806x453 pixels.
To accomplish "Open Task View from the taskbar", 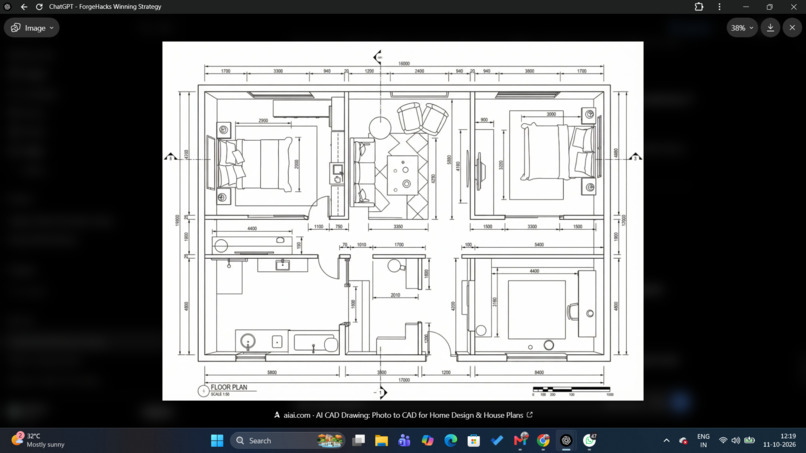I will coord(358,441).
